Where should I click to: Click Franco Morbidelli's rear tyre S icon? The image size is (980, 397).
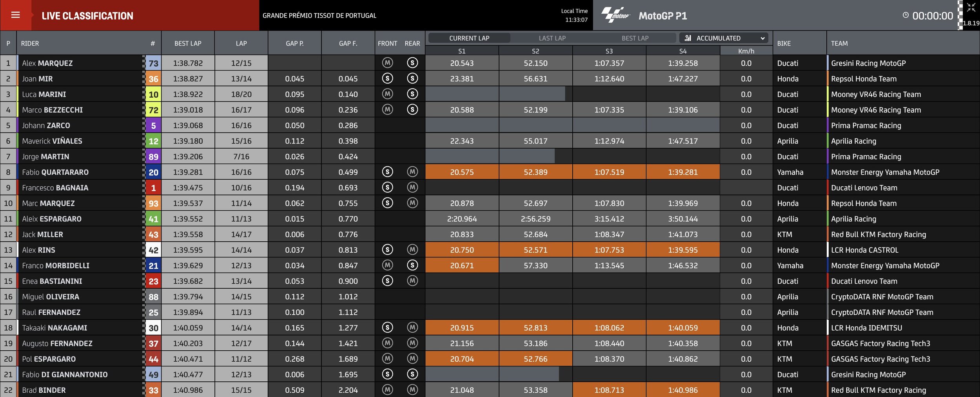tap(412, 265)
